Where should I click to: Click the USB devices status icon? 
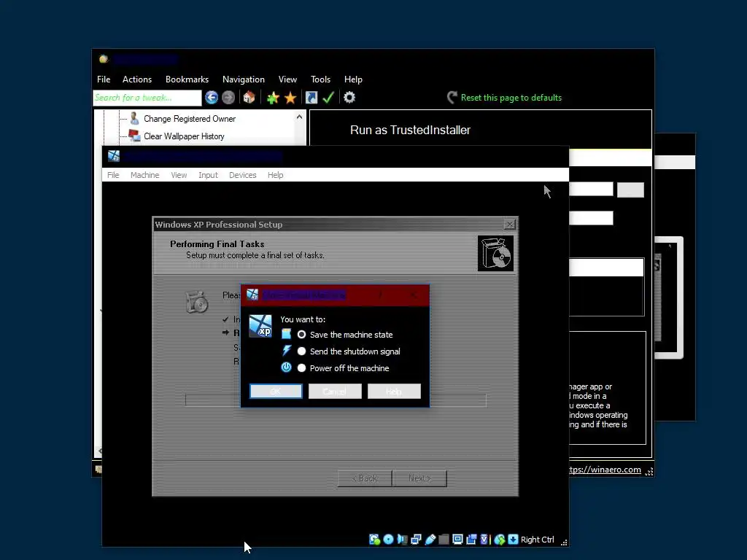point(430,539)
